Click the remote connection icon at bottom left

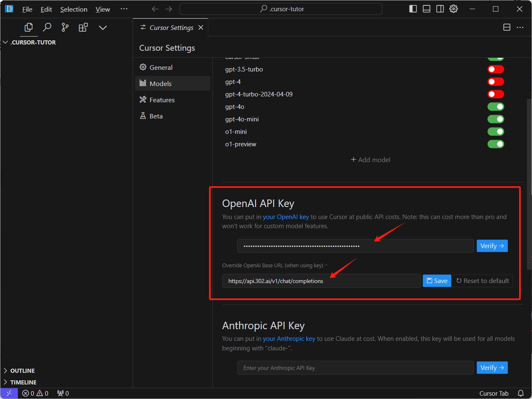(x=9, y=393)
